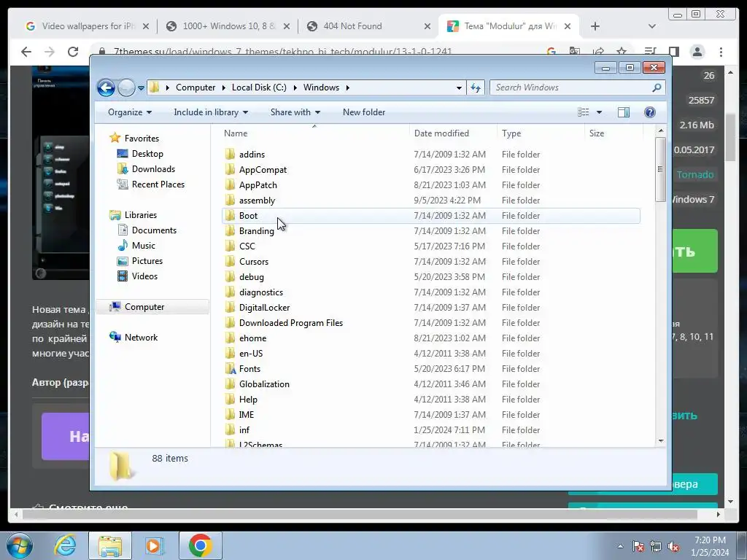Switch to the Video wallpapers Chrome tab
Viewport: 747px width, 560px height.
coord(88,26)
